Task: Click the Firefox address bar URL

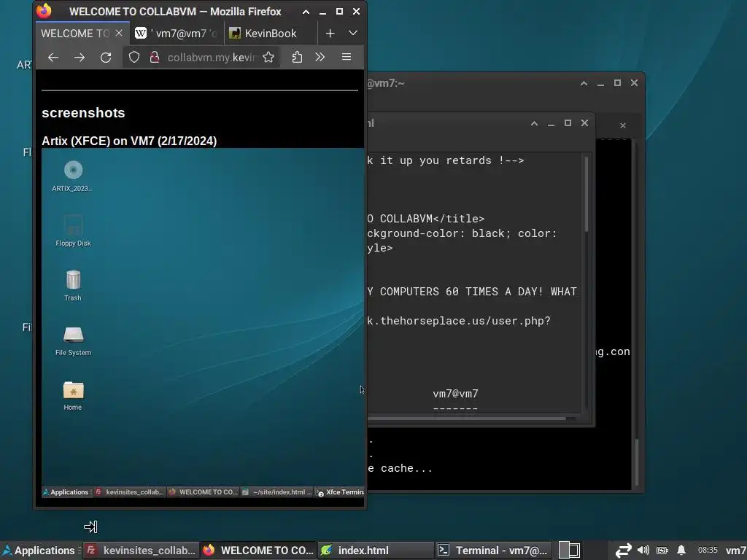Action: pos(212,58)
